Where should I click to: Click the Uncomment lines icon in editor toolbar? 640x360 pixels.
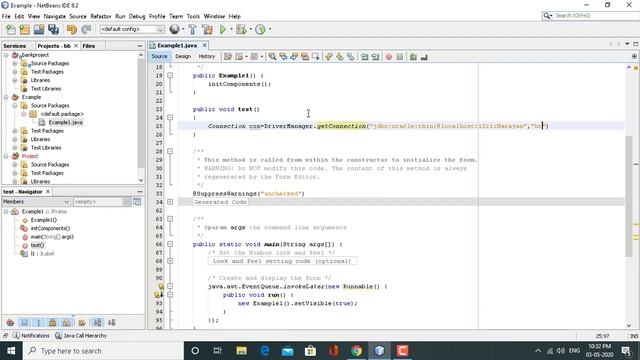[x=424, y=57]
